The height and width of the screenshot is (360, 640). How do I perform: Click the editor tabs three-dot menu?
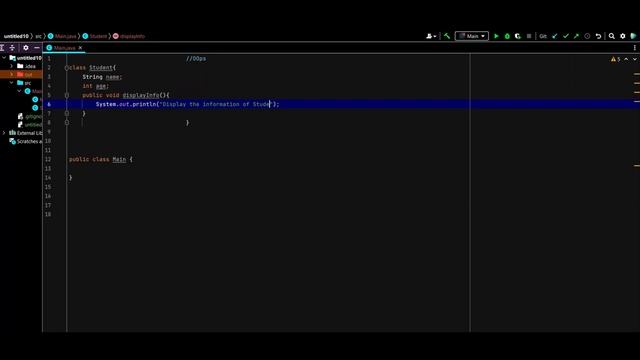635,48
